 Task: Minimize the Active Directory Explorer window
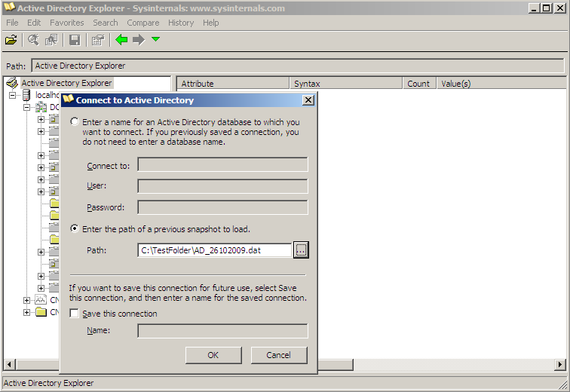tap(534, 8)
